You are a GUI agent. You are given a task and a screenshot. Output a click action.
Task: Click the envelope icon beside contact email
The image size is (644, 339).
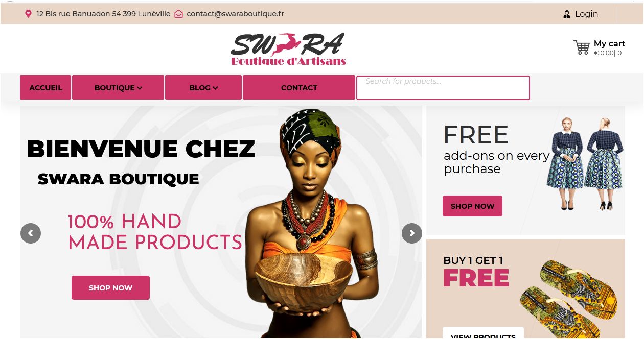pyautogui.click(x=178, y=14)
